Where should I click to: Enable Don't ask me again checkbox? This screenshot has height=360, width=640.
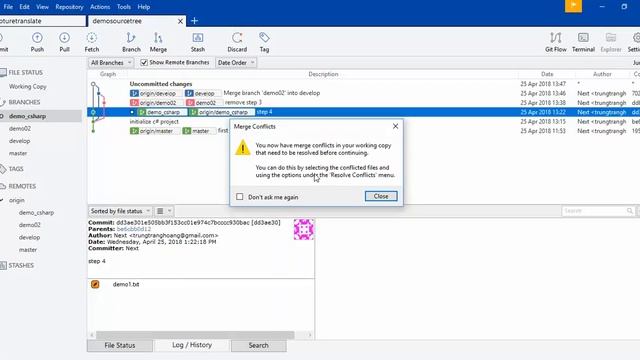coord(240,197)
